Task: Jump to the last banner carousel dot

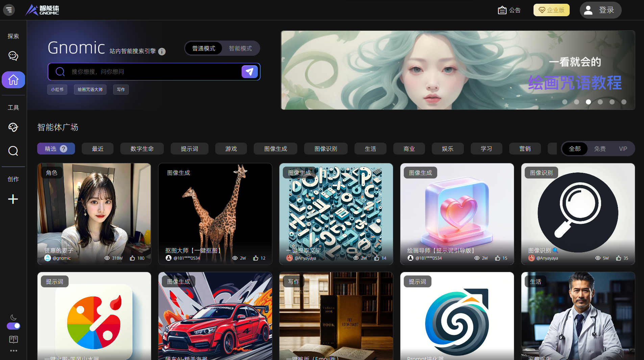Action: coord(624,102)
